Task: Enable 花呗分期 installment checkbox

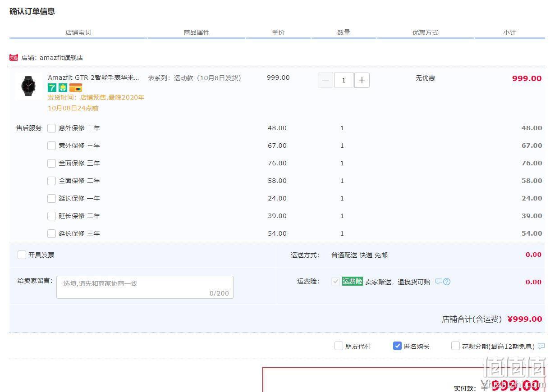Action: click(x=455, y=346)
